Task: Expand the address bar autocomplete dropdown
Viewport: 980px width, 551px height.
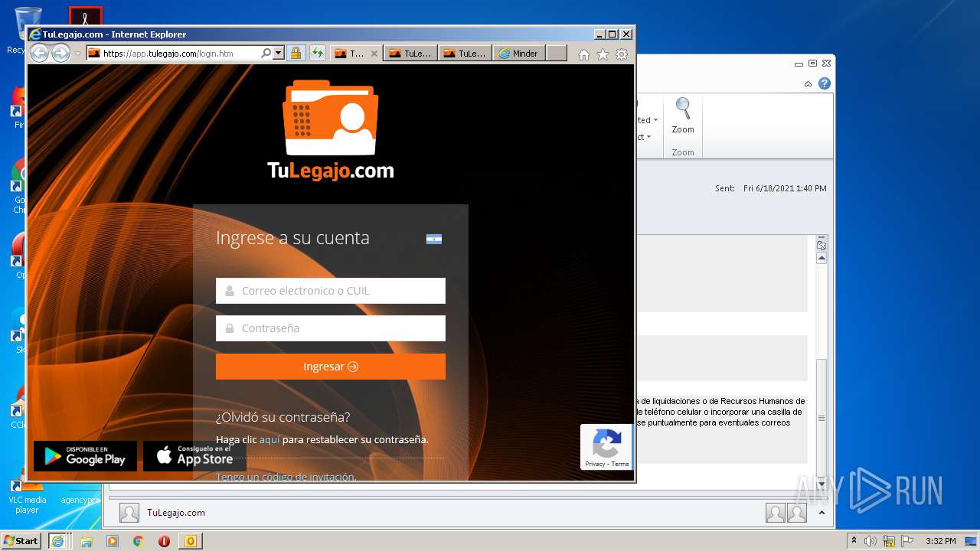Action: pos(278,54)
